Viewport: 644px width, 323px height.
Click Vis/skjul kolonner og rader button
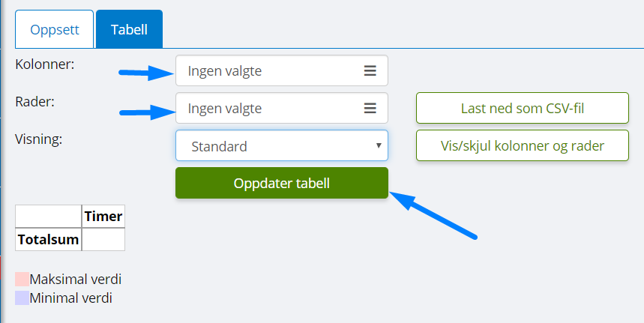[x=523, y=145]
